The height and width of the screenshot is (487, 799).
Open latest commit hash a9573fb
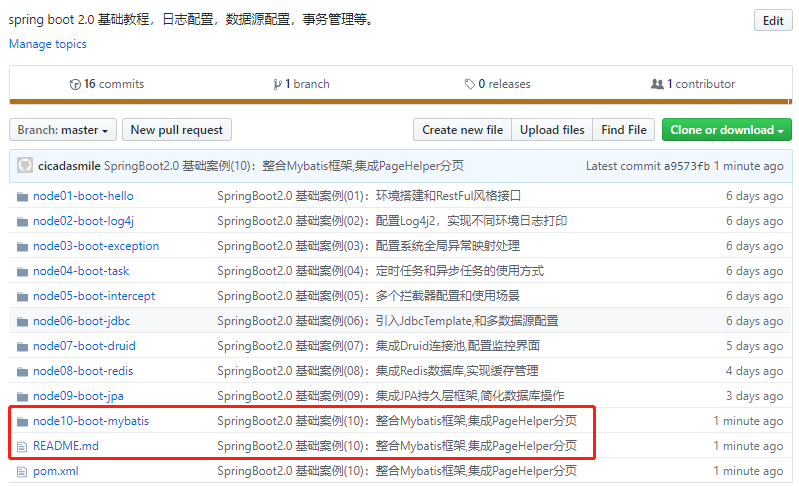point(686,166)
